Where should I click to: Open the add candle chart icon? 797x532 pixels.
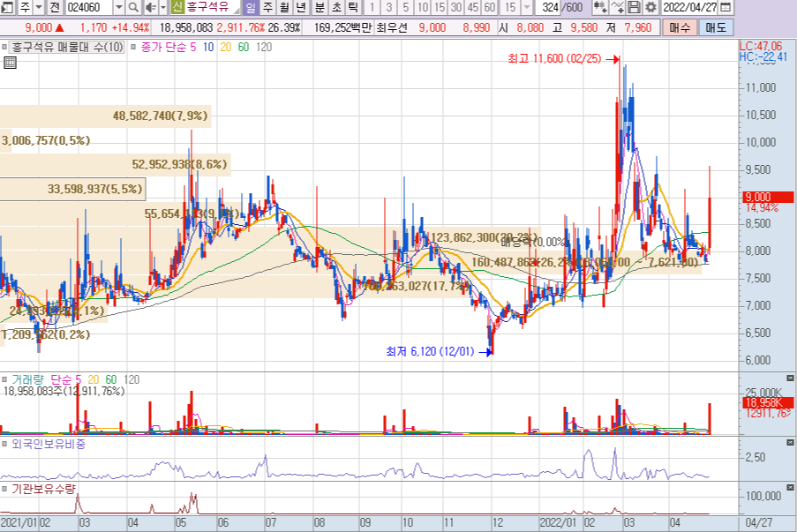coord(600,7)
